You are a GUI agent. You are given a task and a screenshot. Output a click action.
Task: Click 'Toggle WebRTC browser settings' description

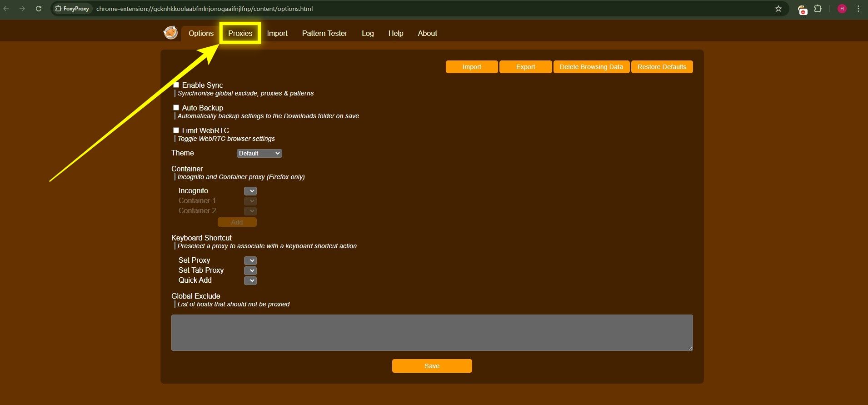[x=226, y=139]
